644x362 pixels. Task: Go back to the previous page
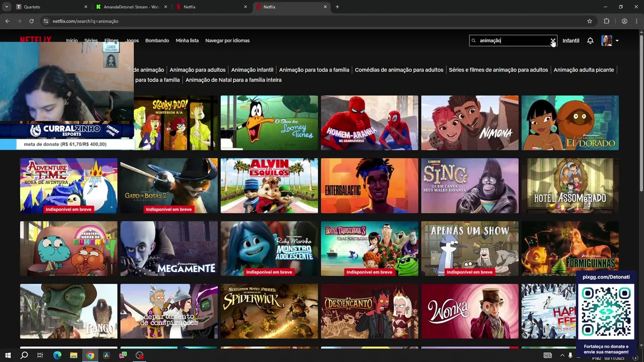[7, 21]
